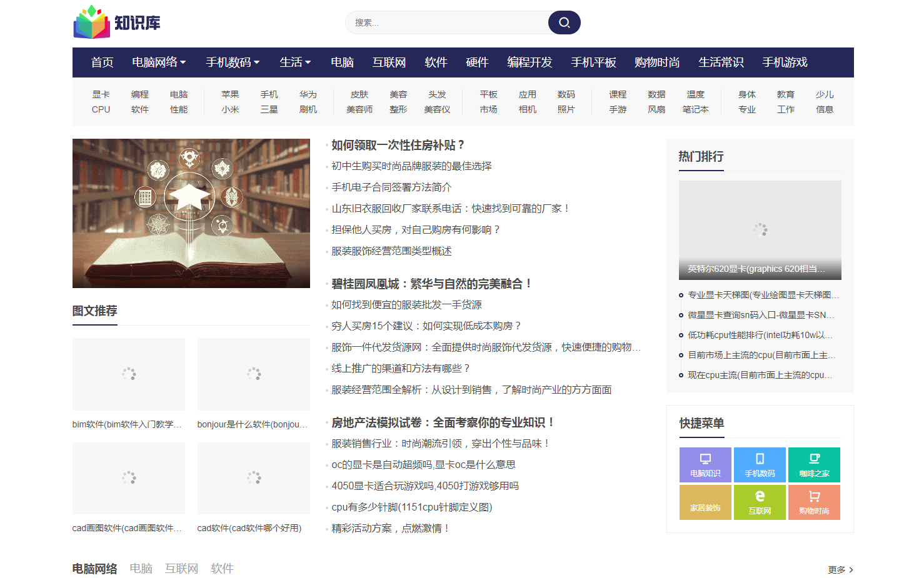Switch to the 软件 tab in bottom section
This screenshot has height=578, width=924.
tap(223, 569)
